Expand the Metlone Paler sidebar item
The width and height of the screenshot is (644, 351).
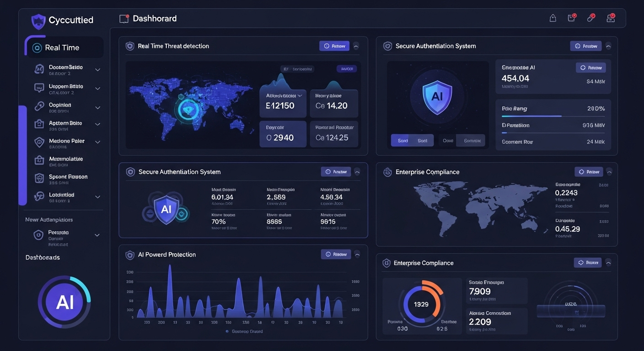coord(97,142)
